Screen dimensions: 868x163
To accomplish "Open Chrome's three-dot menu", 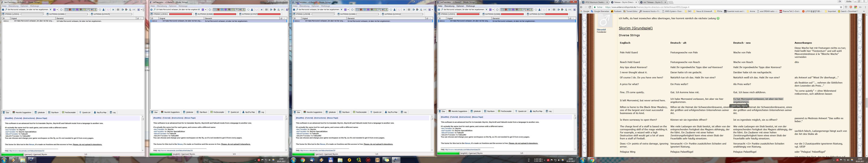I will tap(865, 7).
